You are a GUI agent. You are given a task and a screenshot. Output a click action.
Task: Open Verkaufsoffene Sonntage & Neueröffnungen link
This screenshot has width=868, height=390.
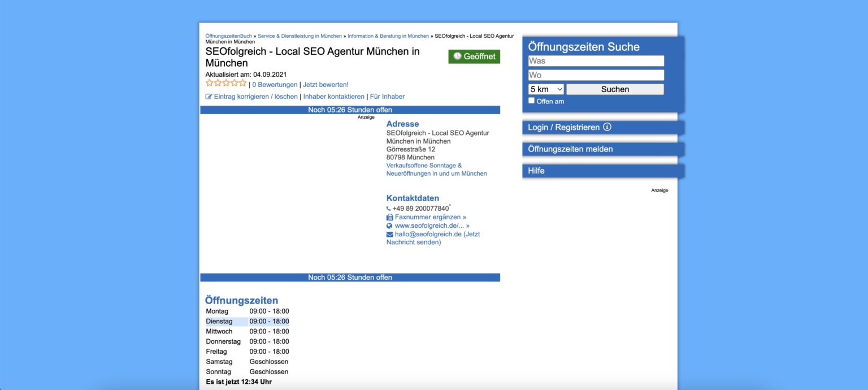(436, 170)
